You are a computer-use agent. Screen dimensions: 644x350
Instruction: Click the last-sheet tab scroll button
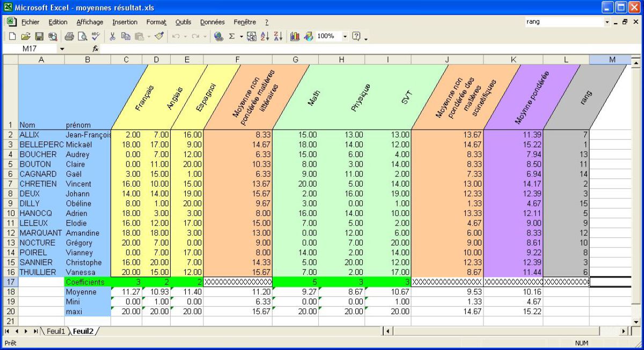36,331
